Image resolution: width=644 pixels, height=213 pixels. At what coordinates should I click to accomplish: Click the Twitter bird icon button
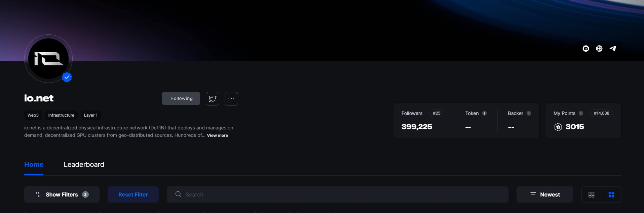(213, 99)
